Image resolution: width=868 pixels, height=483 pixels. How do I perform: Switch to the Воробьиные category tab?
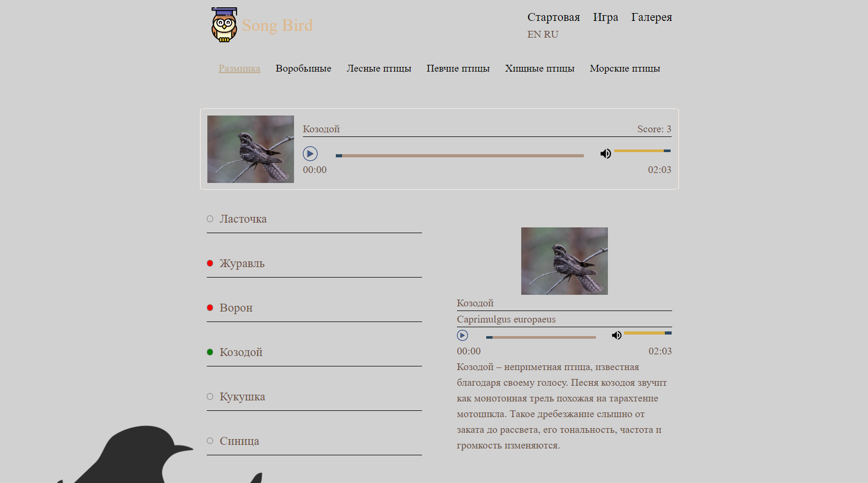(x=303, y=68)
